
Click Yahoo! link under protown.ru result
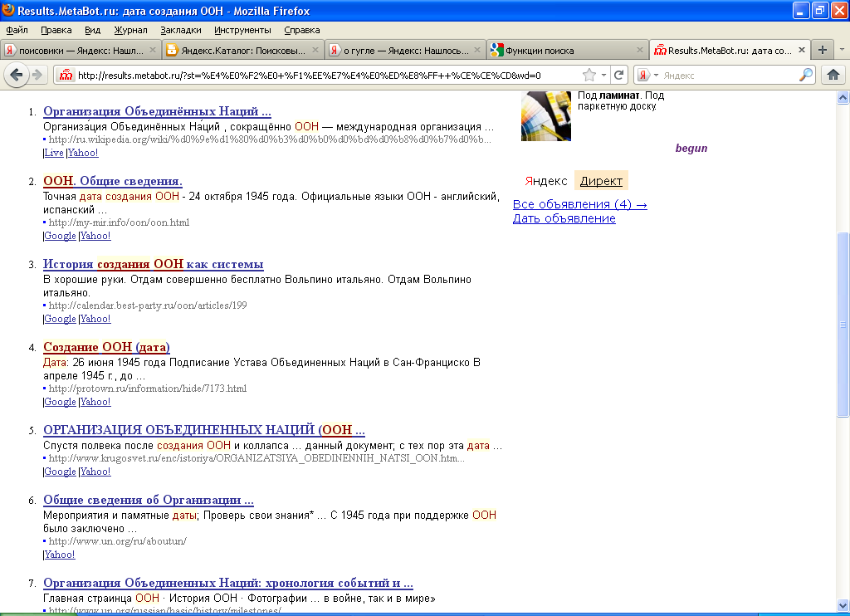coord(95,402)
